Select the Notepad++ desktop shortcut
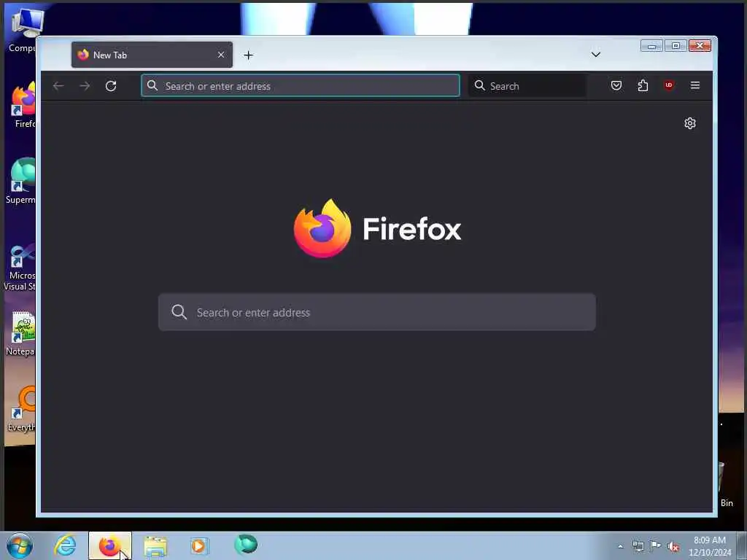Screen dimensions: 747x560 coord(21,333)
